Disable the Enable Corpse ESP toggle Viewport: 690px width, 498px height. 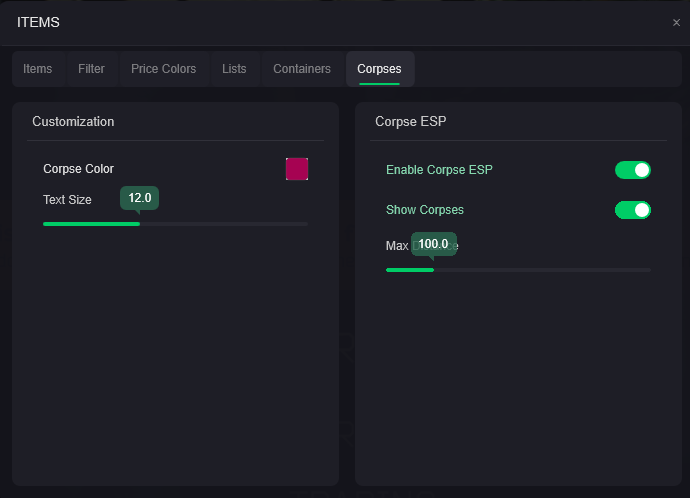(x=633, y=170)
